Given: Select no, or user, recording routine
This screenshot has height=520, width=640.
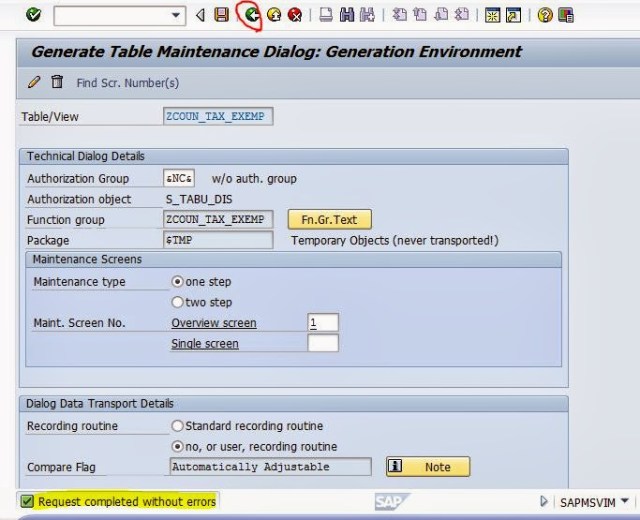Looking at the screenshot, I should pos(177,447).
